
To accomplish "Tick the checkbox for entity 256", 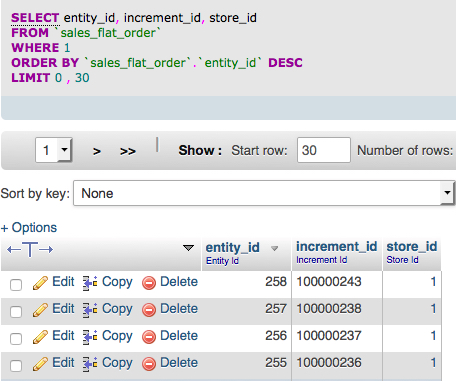I will [16, 339].
